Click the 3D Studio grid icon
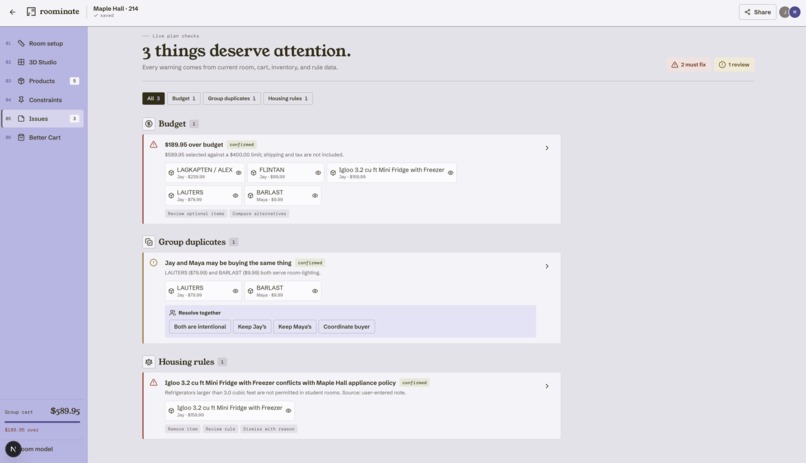806x463 pixels. (21, 62)
